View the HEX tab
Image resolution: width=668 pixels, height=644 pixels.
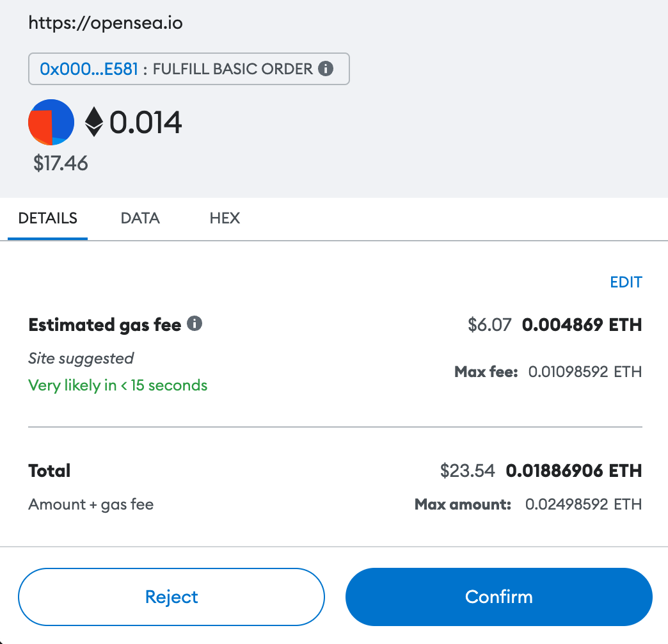click(225, 218)
